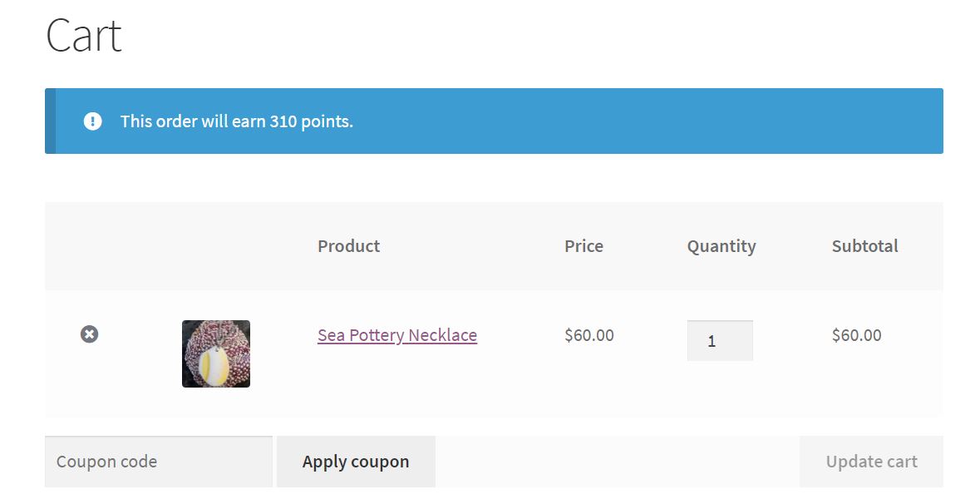This screenshot has height=504, width=980.
Task: Focus the quantity input showing 1
Action: (720, 341)
